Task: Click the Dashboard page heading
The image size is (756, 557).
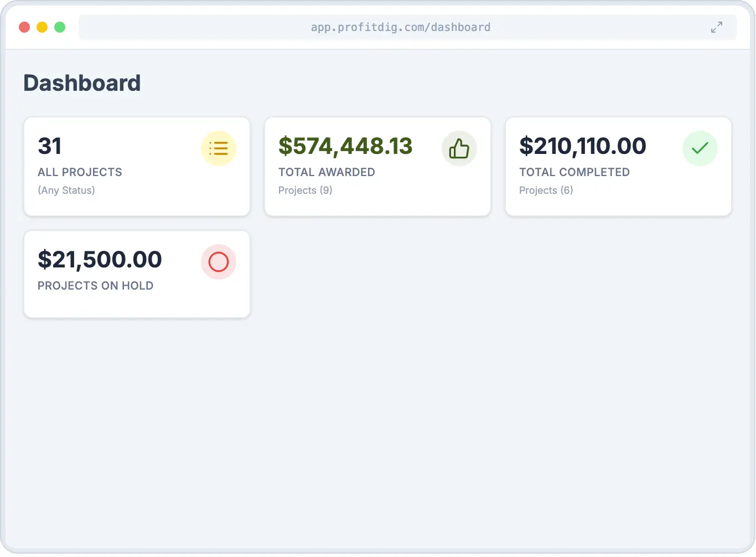Action: tap(82, 82)
